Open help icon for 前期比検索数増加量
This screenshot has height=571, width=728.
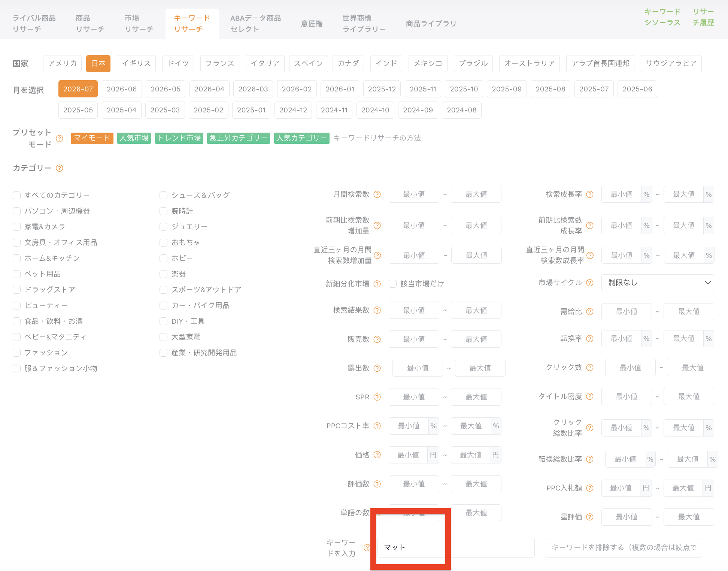tap(377, 226)
